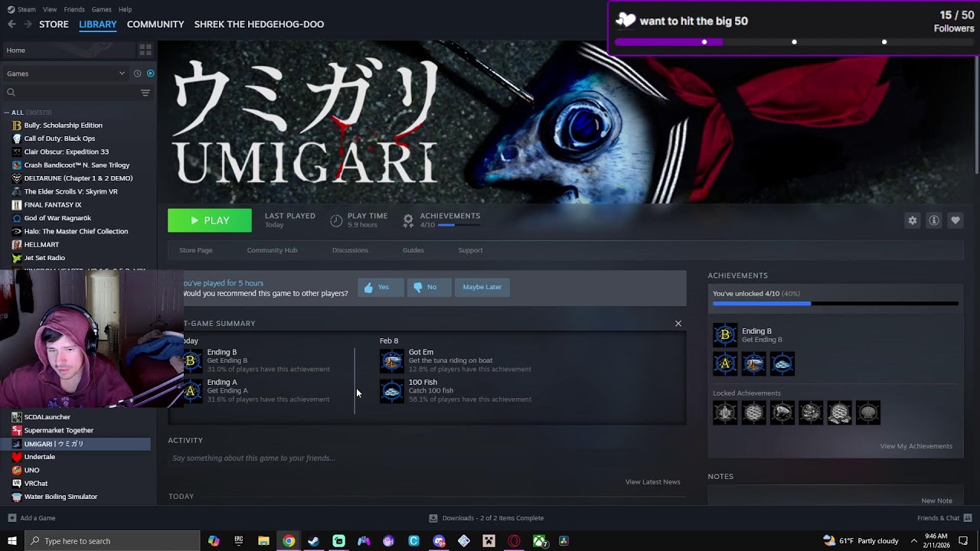
Task: Click the first locked achievement icon
Action: click(725, 413)
